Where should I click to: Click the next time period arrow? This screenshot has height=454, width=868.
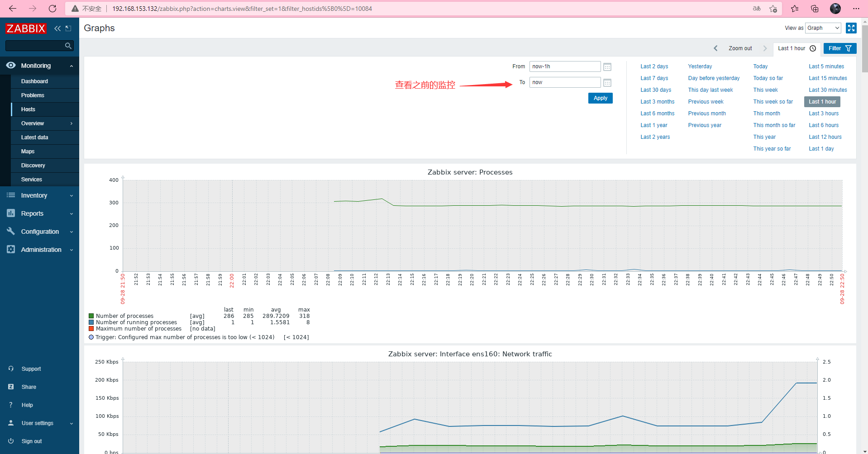765,48
